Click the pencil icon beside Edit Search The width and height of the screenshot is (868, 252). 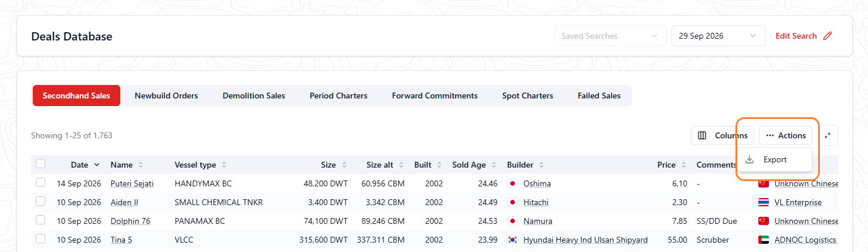point(828,36)
